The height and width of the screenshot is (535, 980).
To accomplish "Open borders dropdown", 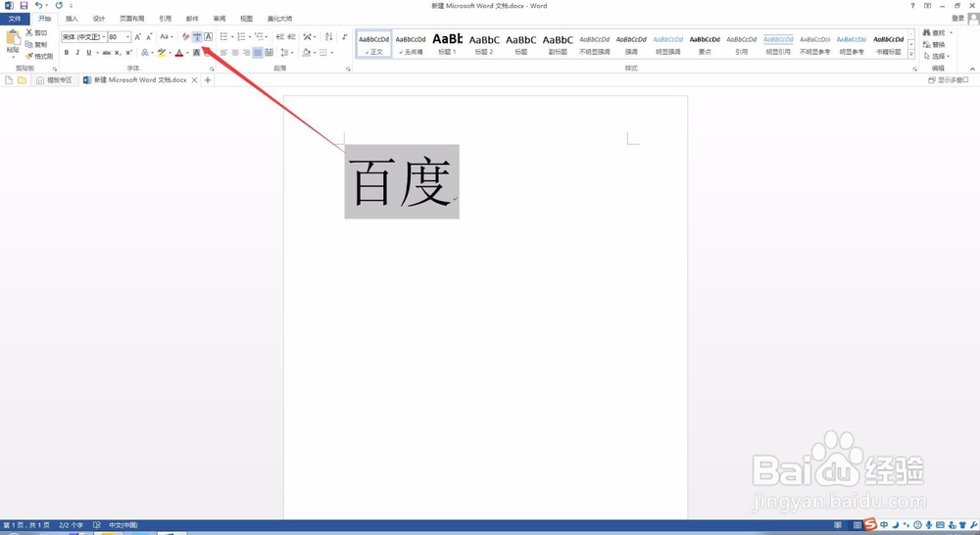I will 326,53.
